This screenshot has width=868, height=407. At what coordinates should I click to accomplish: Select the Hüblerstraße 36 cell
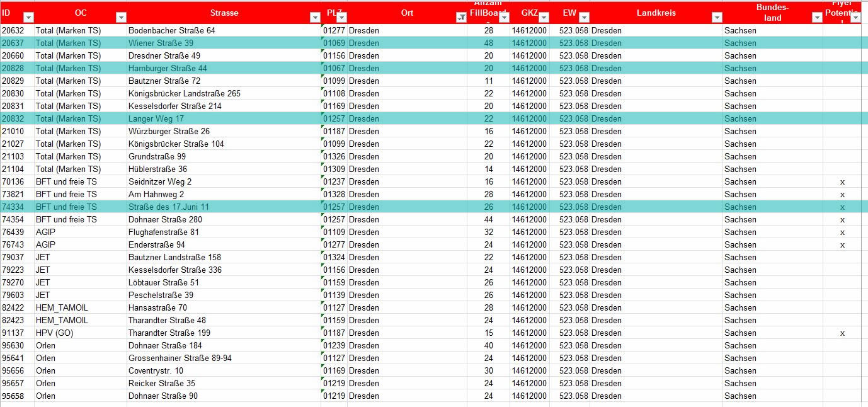pos(224,169)
